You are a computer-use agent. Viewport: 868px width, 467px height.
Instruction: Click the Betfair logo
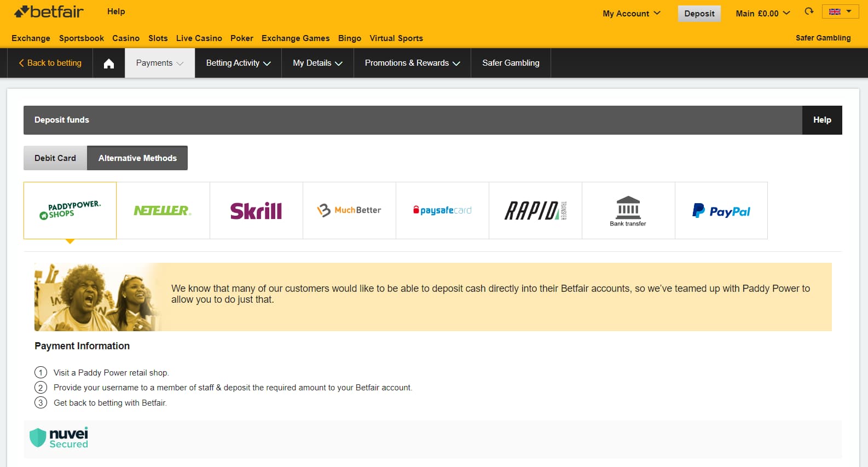point(49,11)
